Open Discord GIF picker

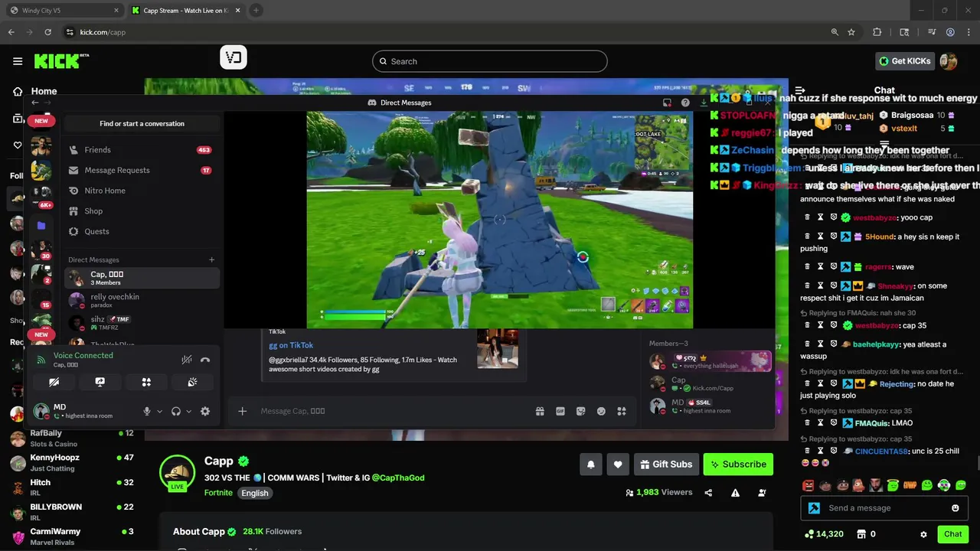[560, 411]
